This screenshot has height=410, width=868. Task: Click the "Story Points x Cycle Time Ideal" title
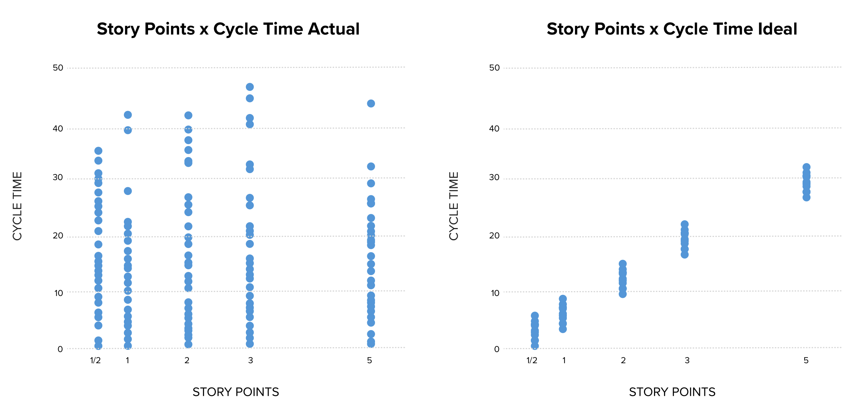tap(672, 29)
